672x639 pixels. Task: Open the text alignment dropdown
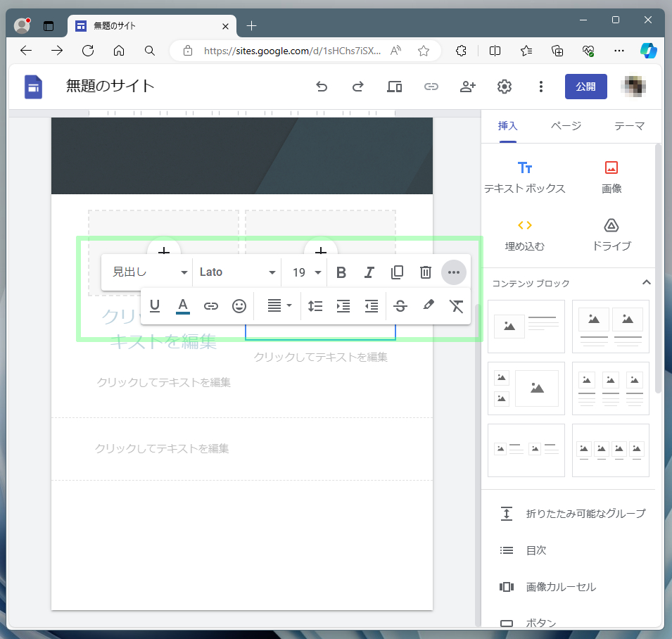pos(279,306)
